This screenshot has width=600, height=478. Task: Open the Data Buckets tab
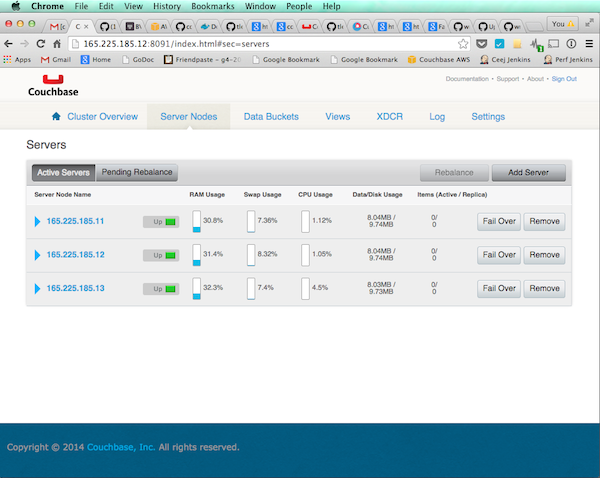(271, 116)
